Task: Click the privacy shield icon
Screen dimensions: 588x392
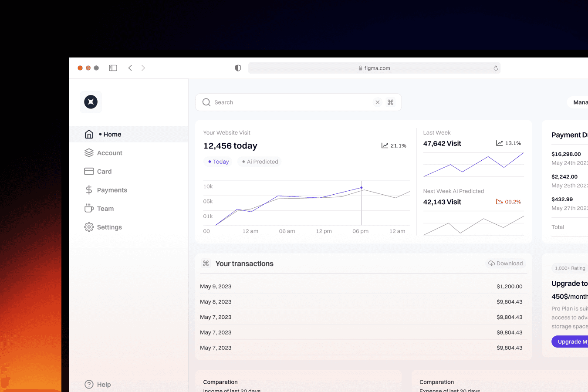Action: [x=238, y=68]
